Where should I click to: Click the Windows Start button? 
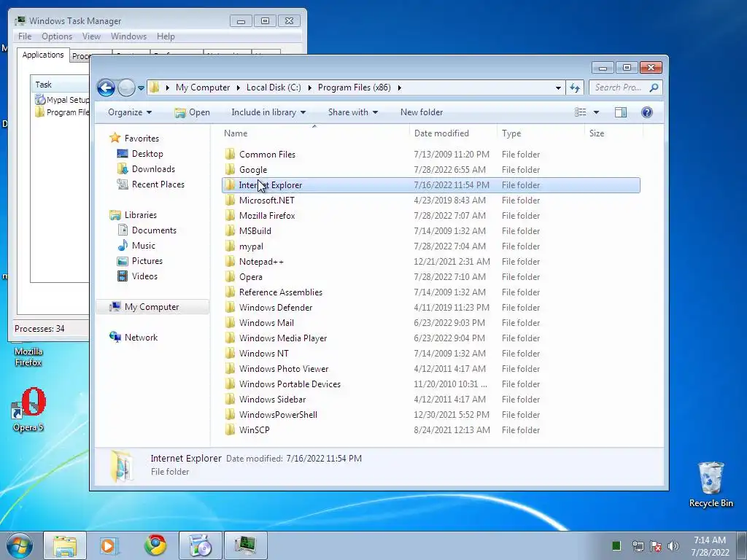point(20,545)
